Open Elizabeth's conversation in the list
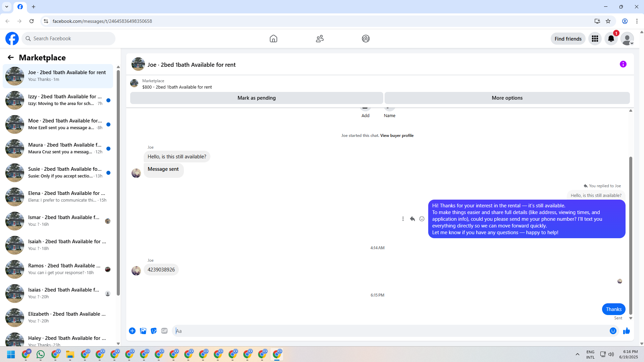This screenshot has width=644, height=362. click(58, 317)
